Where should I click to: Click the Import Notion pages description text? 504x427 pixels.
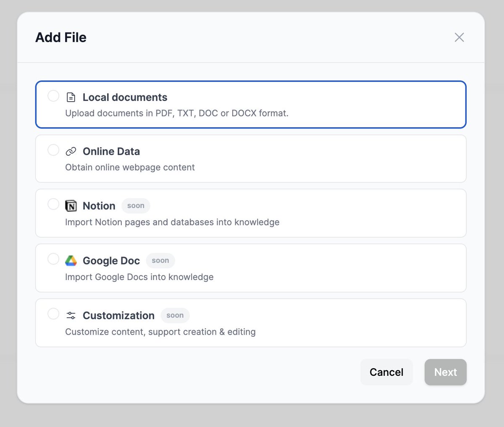click(x=172, y=222)
